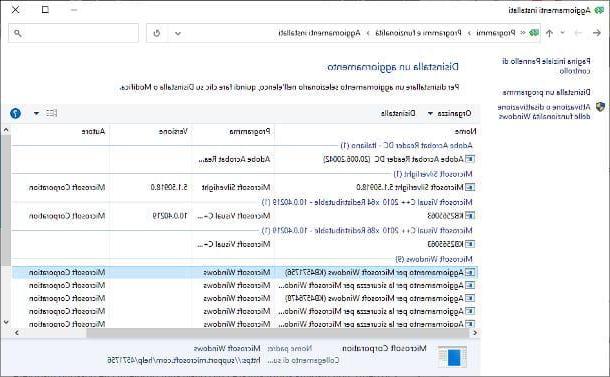Screen dimensions: 610x377
Task: Open the support.microsoft.com/help/4571756 link
Action: click(x=184, y=360)
